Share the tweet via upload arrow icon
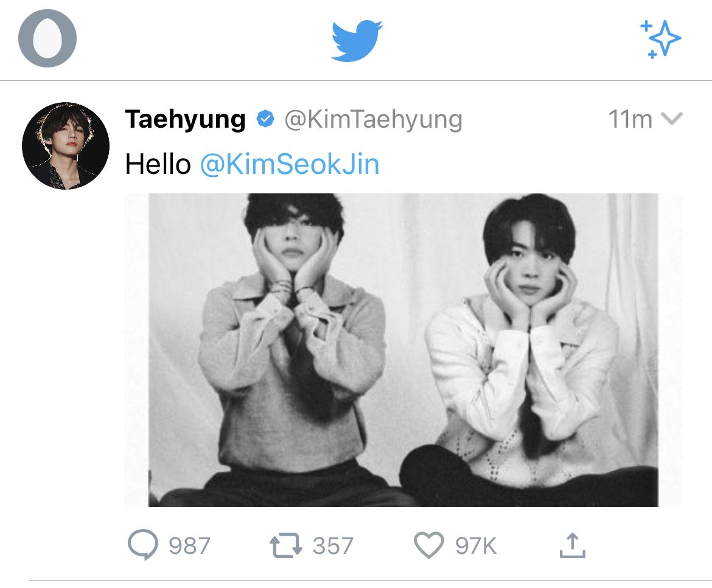The height and width of the screenshot is (588, 712). coord(572,545)
